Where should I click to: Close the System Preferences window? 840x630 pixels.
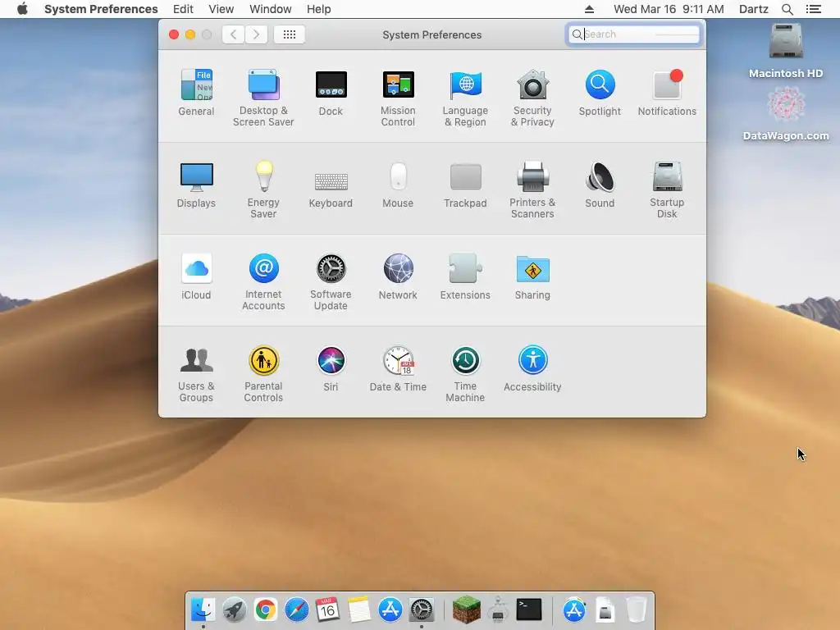[174, 34]
